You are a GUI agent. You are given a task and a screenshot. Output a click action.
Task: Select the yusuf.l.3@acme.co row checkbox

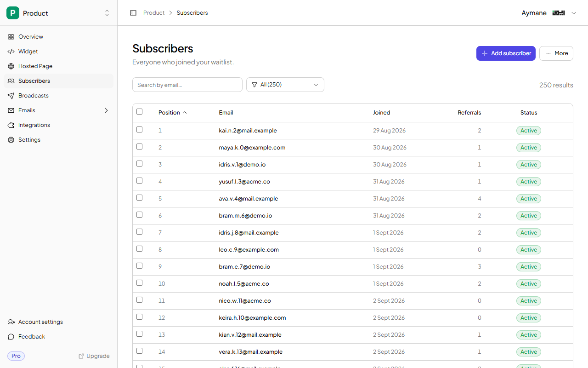click(x=140, y=181)
